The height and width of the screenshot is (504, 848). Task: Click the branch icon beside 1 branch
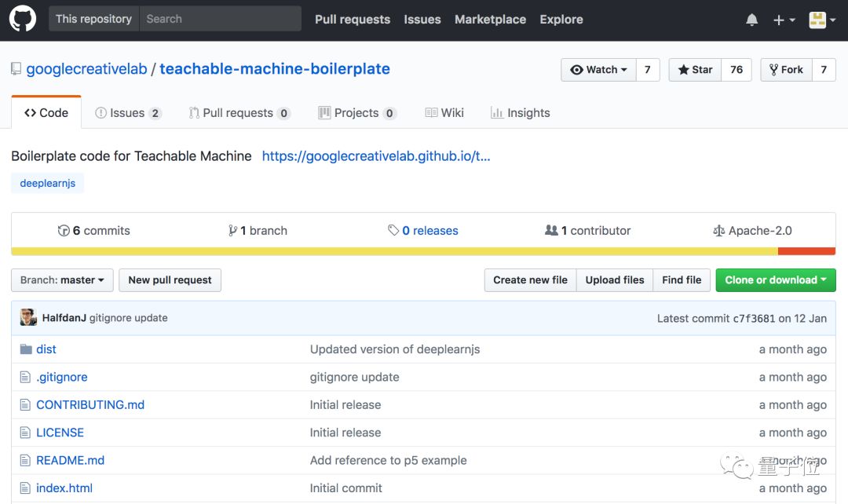click(232, 231)
